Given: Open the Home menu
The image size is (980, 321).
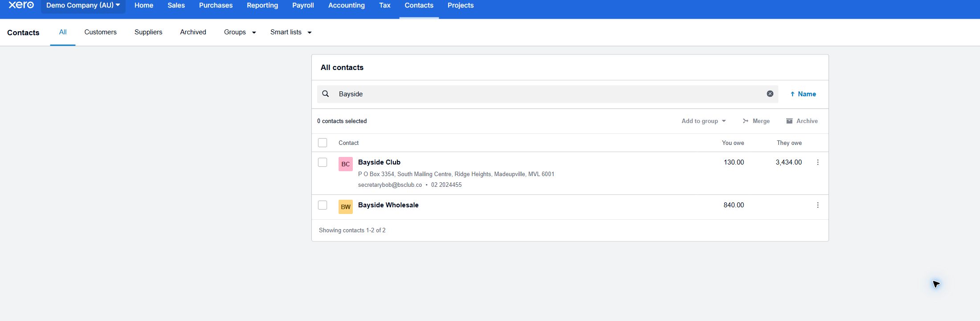Looking at the screenshot, I should [144, 5].
